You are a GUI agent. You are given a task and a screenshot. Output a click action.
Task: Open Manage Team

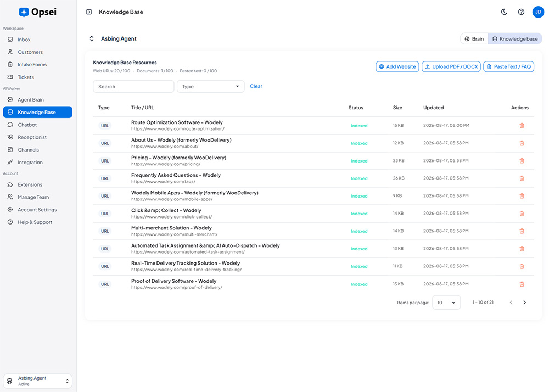(x=37, y=198)
